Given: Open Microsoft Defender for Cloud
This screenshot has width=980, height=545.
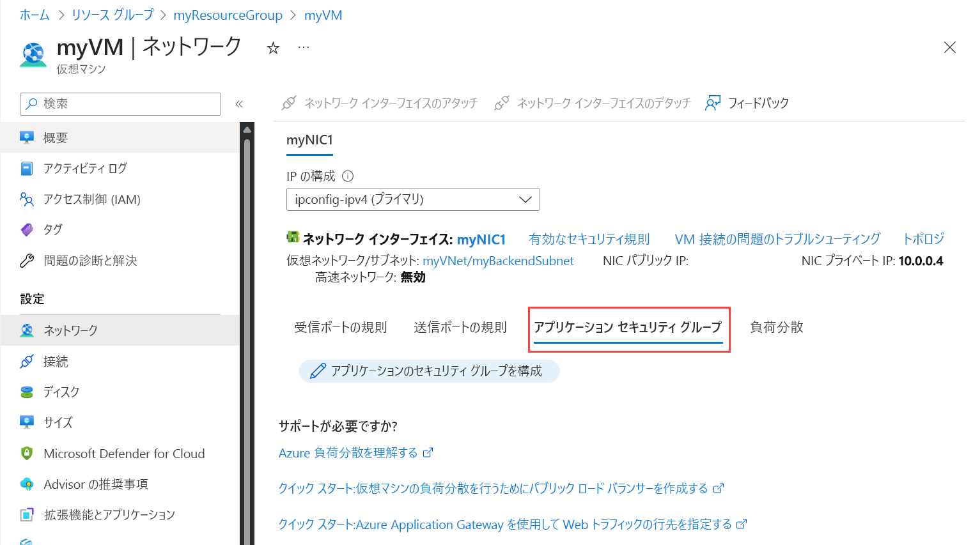Looking at the screenshot, I should point(124,453).
